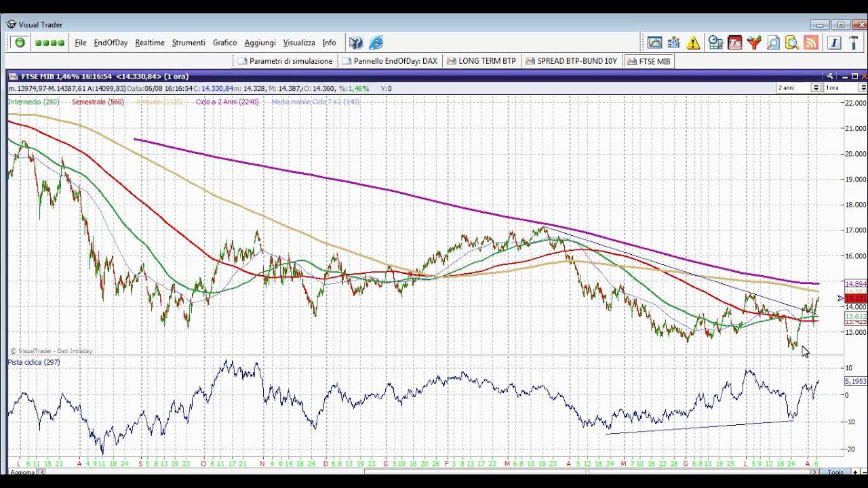The width and height of the screenshot is (868, 488).
Task: Open the clock and table icon
Action: point(715,43)
